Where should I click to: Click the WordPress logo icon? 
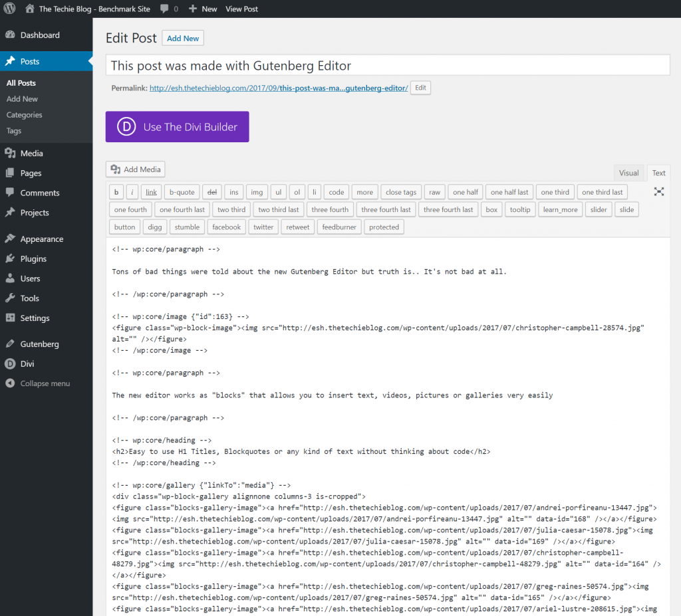click(9, 8)
